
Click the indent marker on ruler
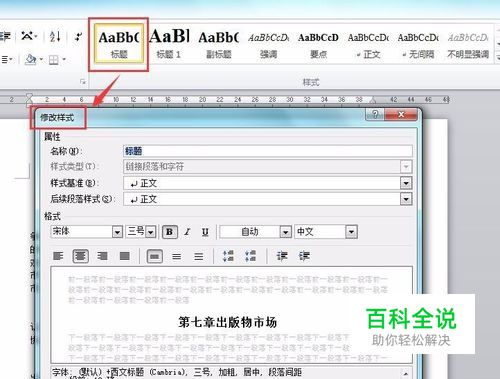(29, 99)
